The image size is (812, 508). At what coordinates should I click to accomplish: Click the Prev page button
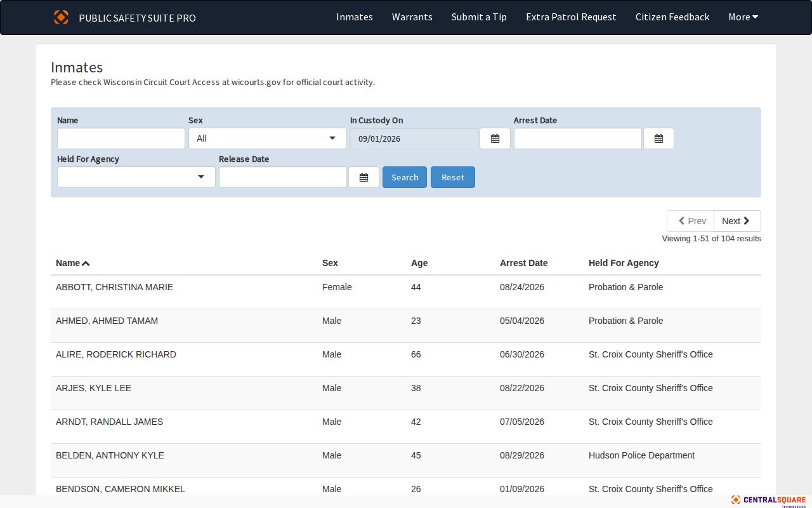(x=691, y=221)
